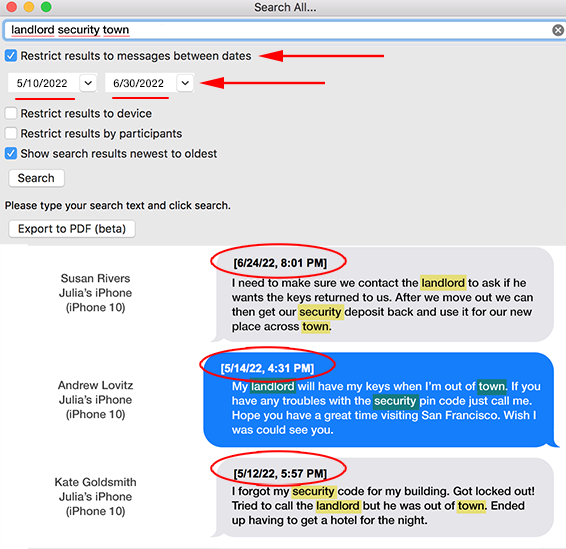Image resolution: width=566 pixels, height=549 pixels.
Task: Edit the 6/30/2022 end date field
Action: [141, 83]
